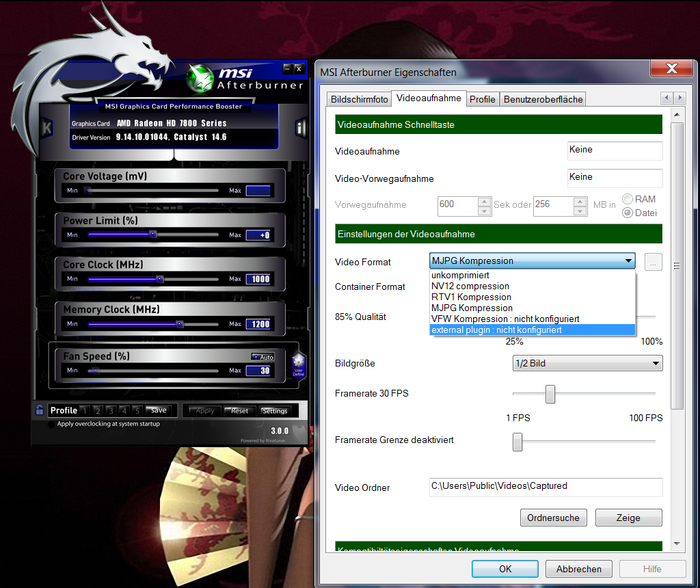Confirm with the OK button

(x=505, y=569)
